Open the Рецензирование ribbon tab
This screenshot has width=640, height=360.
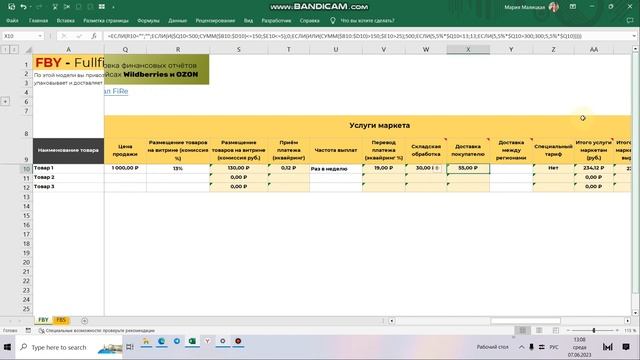[215, 20]
